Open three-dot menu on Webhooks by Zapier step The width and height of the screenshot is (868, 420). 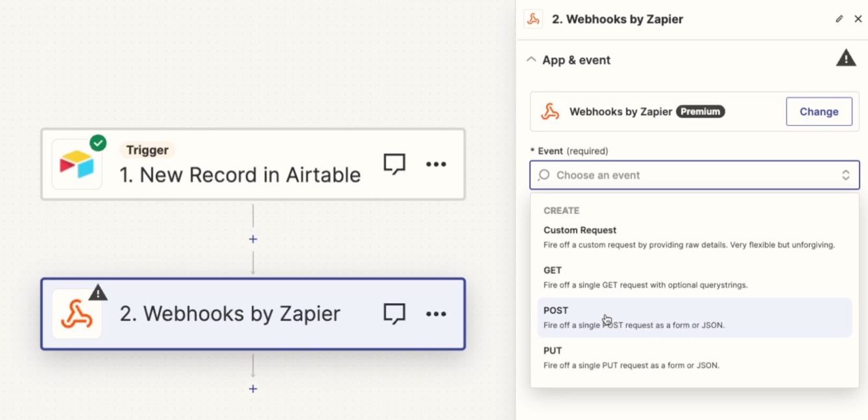tap(436, 314)
